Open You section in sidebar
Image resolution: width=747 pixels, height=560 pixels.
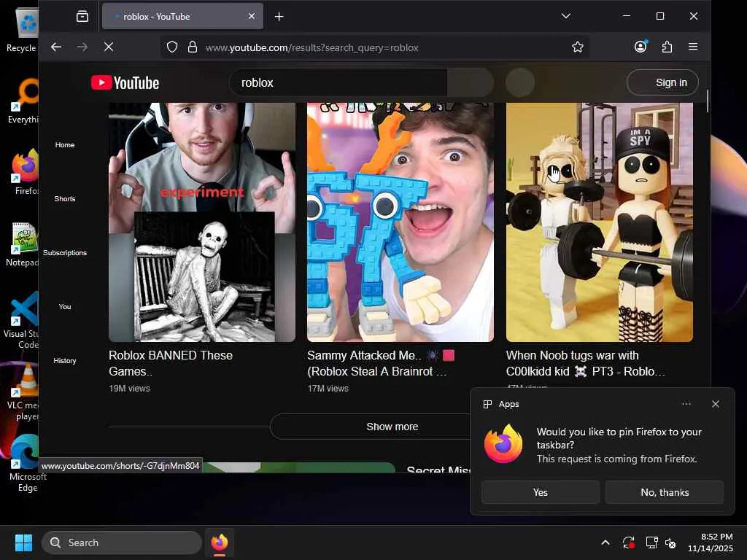point(65,307)
